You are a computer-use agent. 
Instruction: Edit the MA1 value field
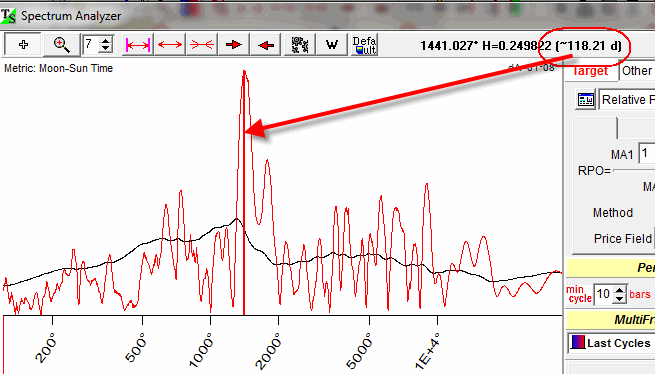(647, 153)
